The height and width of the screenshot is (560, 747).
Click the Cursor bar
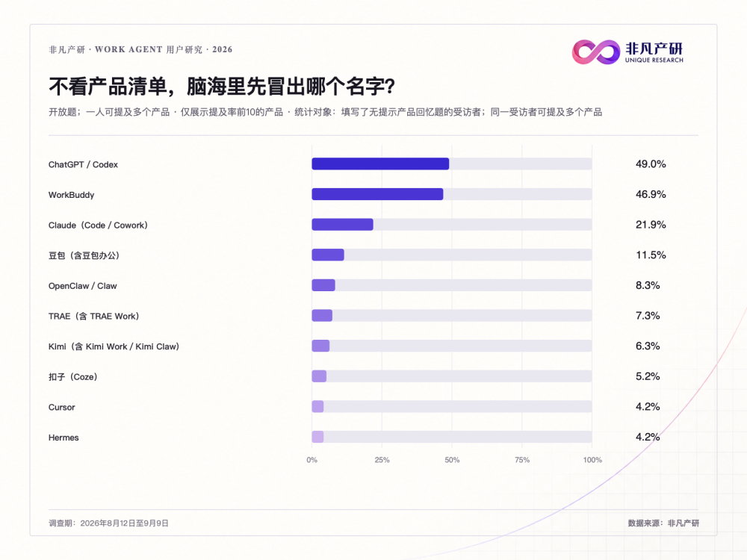(317, 407)
